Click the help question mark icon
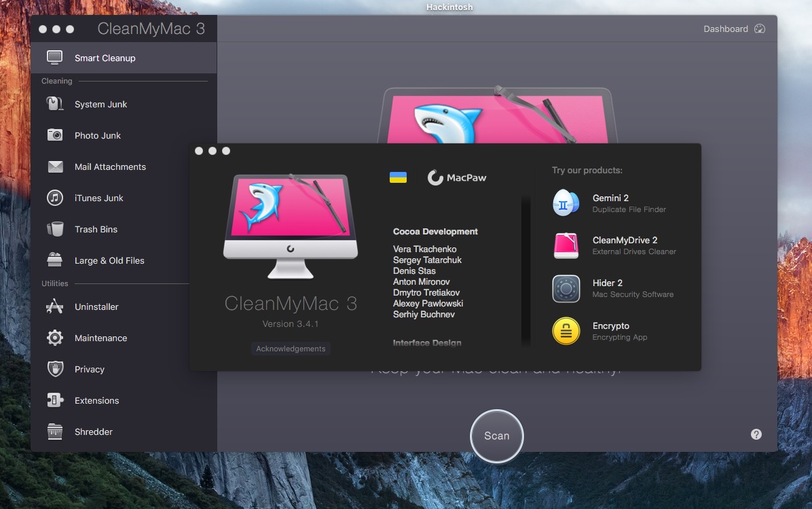The image size is (812, 509). [756, 434]
